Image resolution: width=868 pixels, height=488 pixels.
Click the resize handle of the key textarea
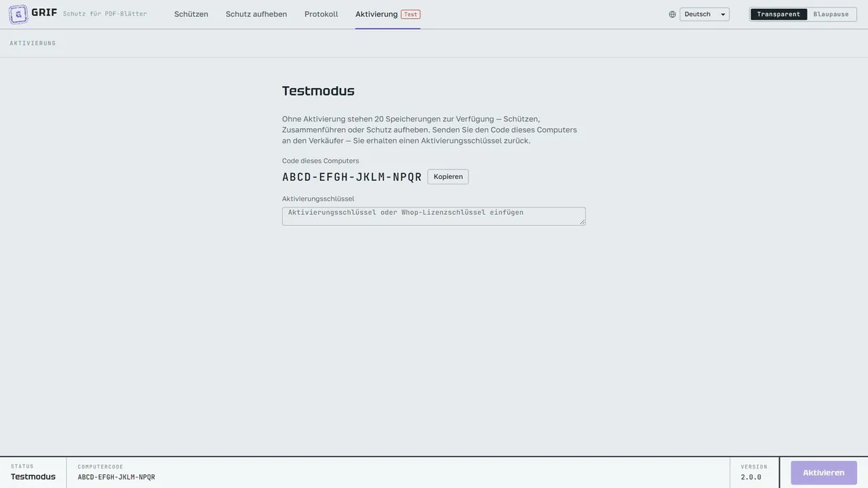582,222
